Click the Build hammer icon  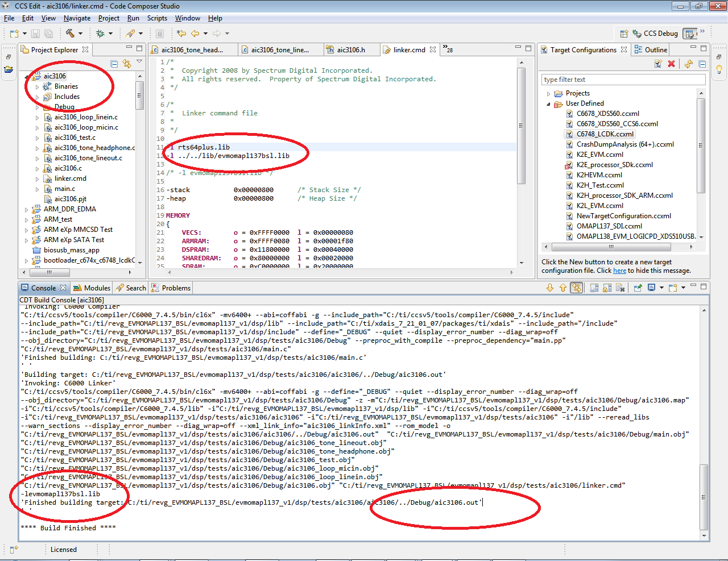(70, 34)
